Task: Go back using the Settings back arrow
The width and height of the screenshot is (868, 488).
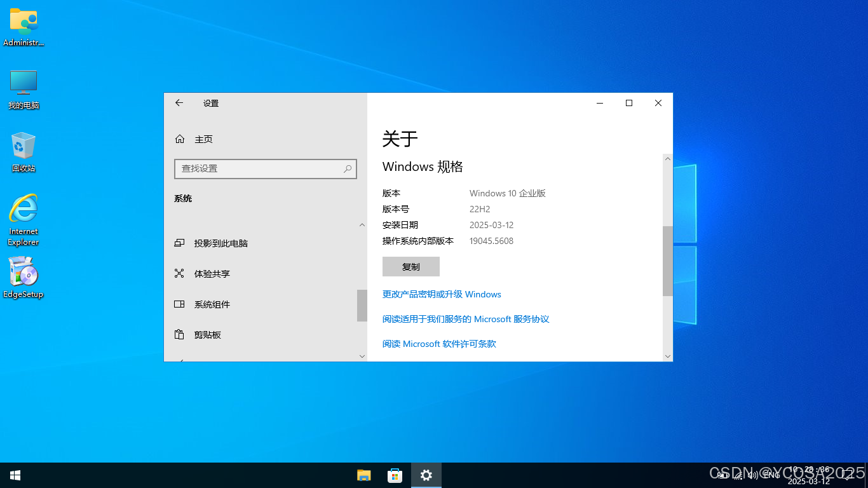Action: tap(179, 103)
